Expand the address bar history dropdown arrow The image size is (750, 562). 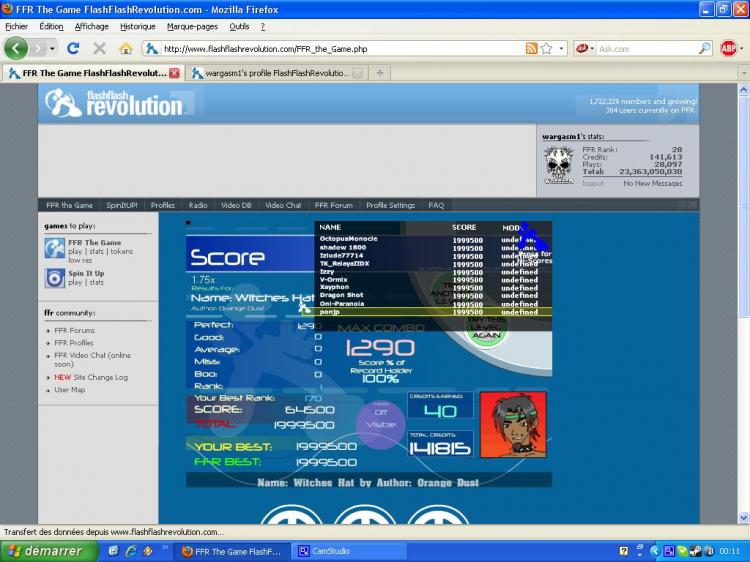point(562,48)
